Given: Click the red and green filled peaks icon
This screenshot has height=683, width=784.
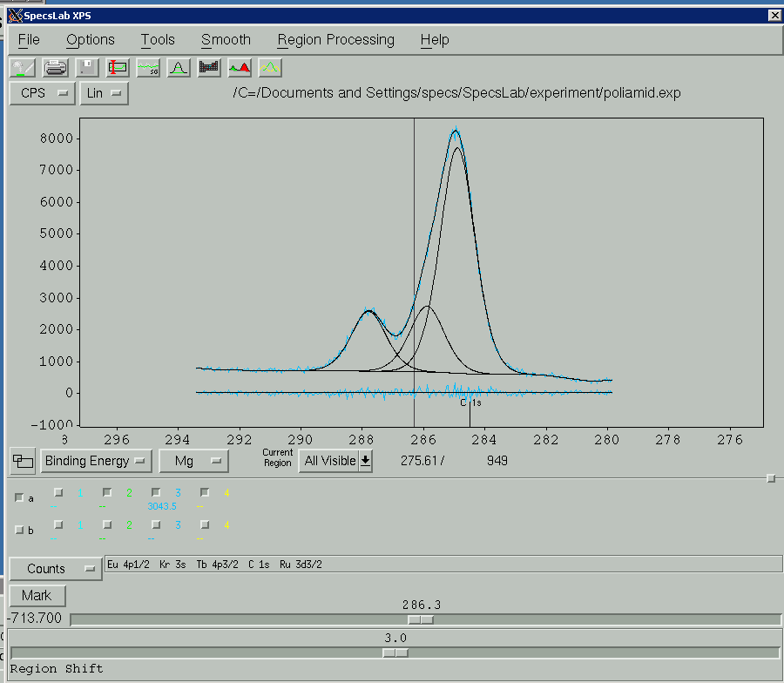Looking at the screenshot, I should (240, 67).
